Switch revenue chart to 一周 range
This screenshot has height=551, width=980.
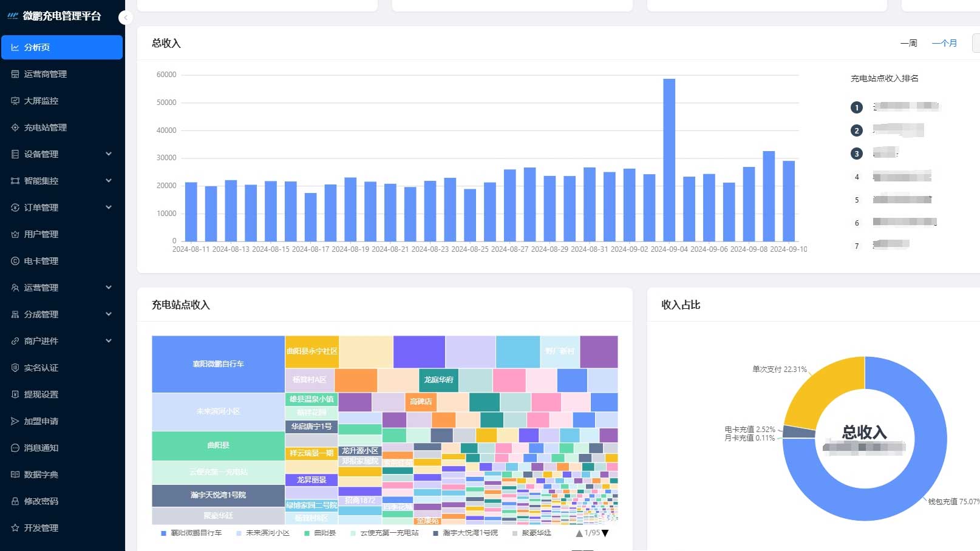click(908, 43)
